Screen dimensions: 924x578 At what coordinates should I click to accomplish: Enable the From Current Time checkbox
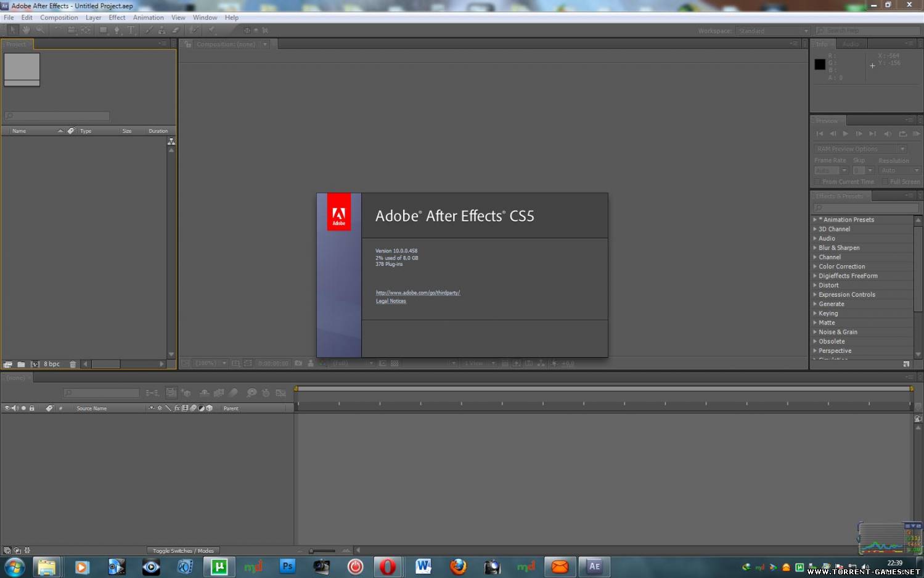(x=817, y=182)
